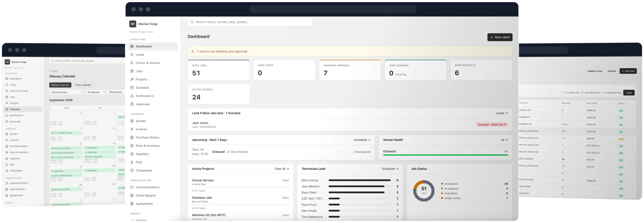Click the Onboard vessel health progress bar
The width and height of the screenshot is (644, 223).
445,155
